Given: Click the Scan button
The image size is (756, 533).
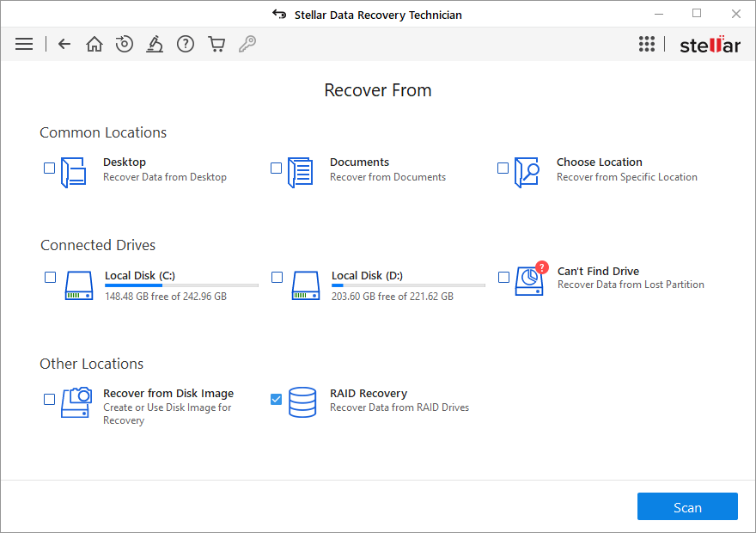Looking at the screenshot, I should tap(687, 507).
